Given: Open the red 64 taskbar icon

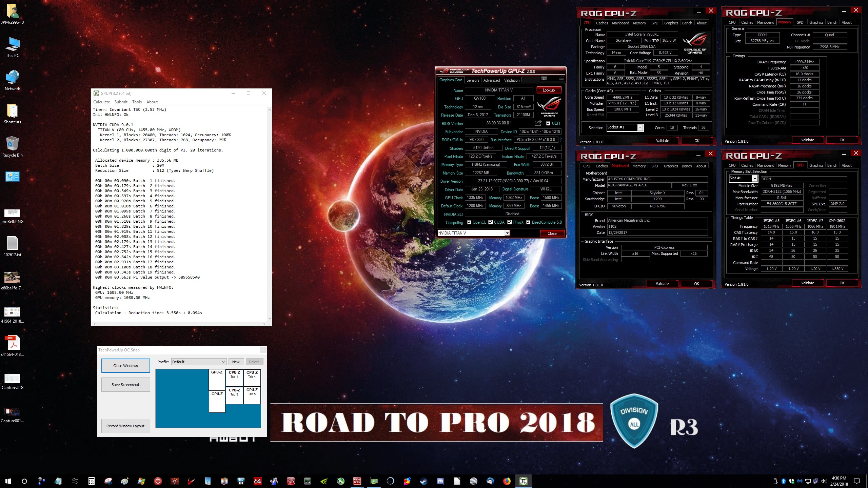Looking at the screenshot, I should point(258,481).
